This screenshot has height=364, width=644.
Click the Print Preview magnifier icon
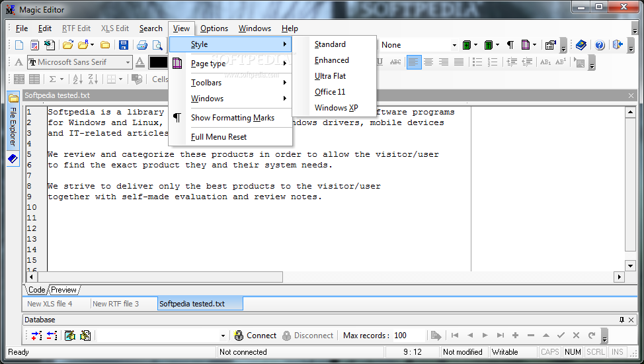[x=157, y=45]
